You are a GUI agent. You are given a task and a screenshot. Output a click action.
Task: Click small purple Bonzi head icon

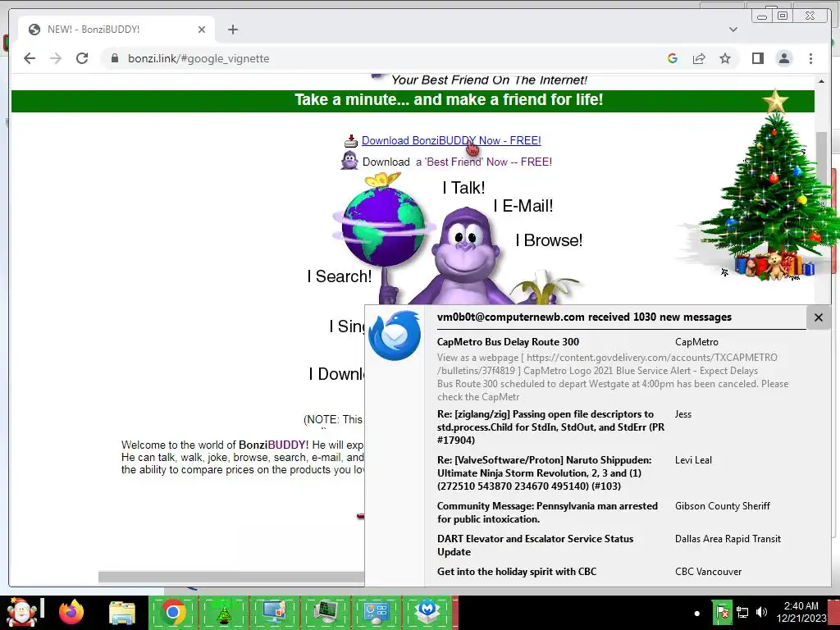point(349,160)
